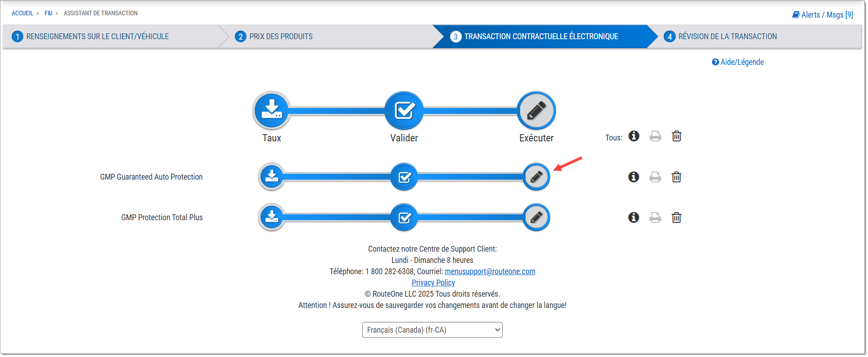
Task: Click the Taux download icon for GMP Protection Total Plus
Action: (271, 217)
